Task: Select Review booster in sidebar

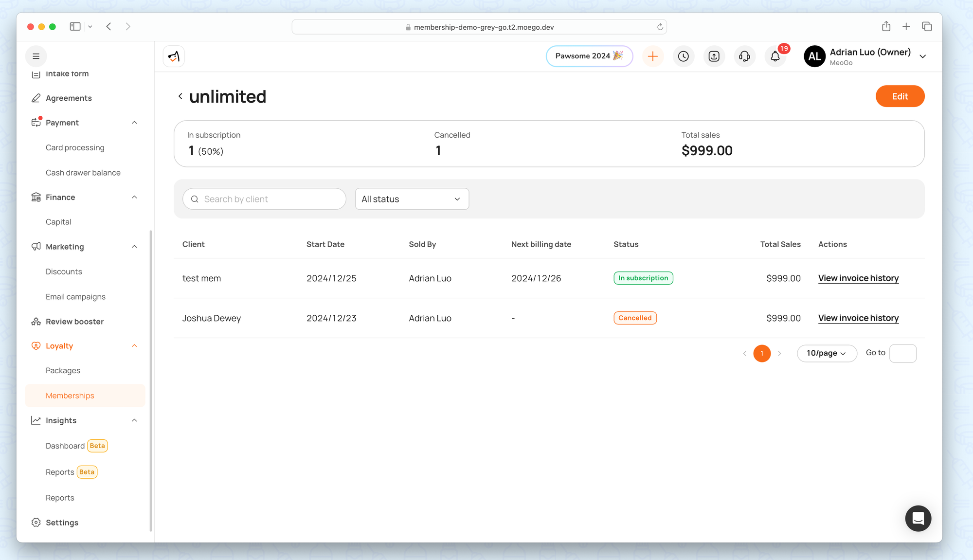Action: click(74, 322)
